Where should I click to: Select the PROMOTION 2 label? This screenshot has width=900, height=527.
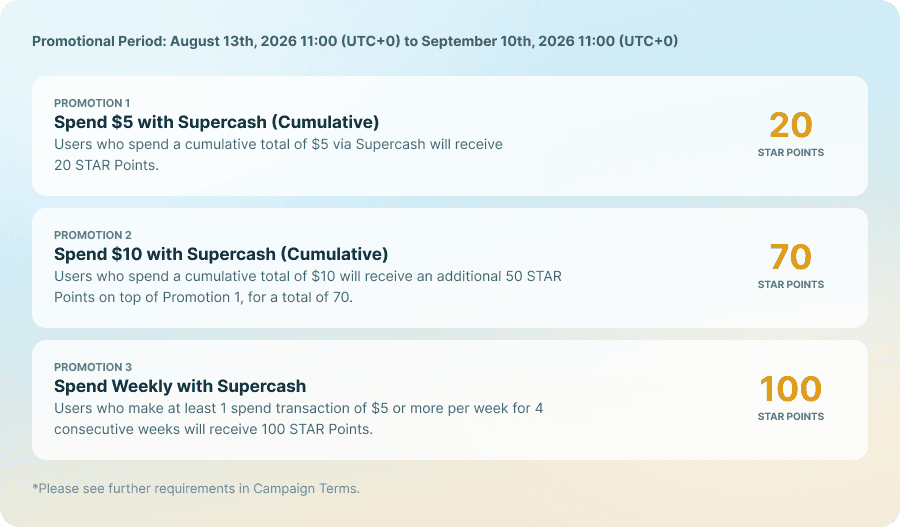(93, 235)
